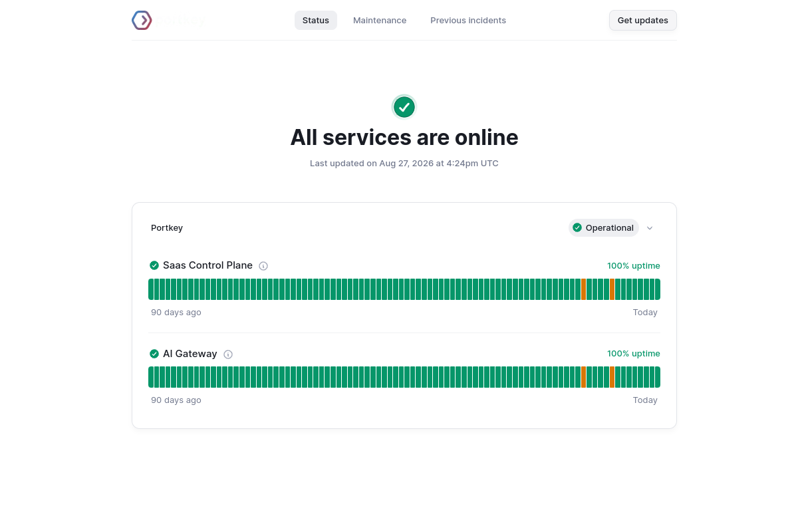Click AI Gateway 100% uptime text
This screenshot has height=532, width=798.
(634, 353)
